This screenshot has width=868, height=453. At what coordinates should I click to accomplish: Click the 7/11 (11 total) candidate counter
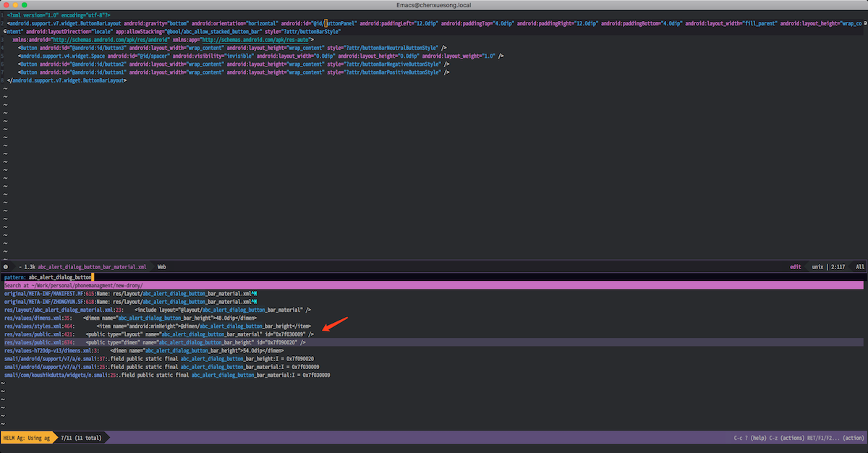coord(81,438)
